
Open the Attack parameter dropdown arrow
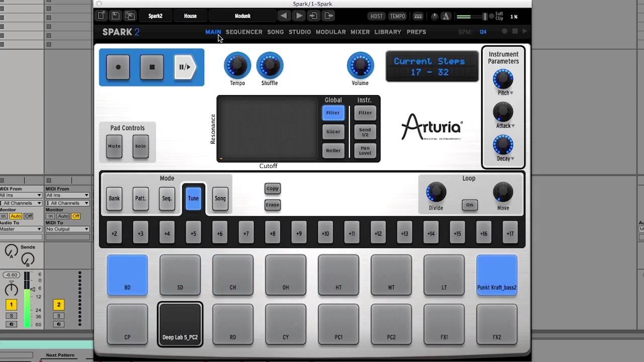coord(512,126)
